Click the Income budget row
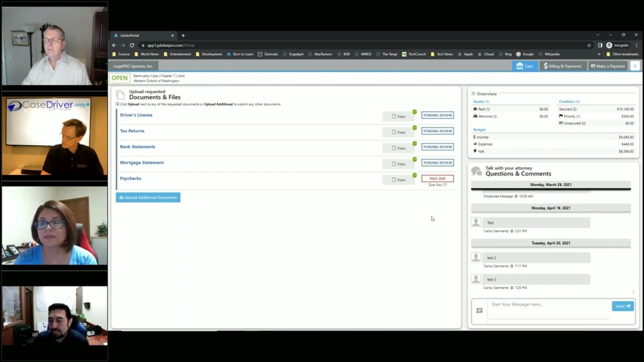 pos(553,137)
